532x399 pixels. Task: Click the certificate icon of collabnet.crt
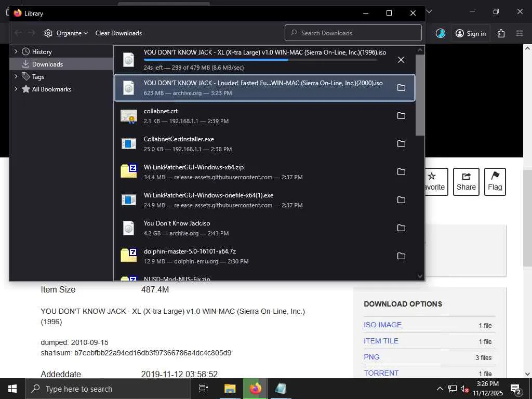(129, 116)
